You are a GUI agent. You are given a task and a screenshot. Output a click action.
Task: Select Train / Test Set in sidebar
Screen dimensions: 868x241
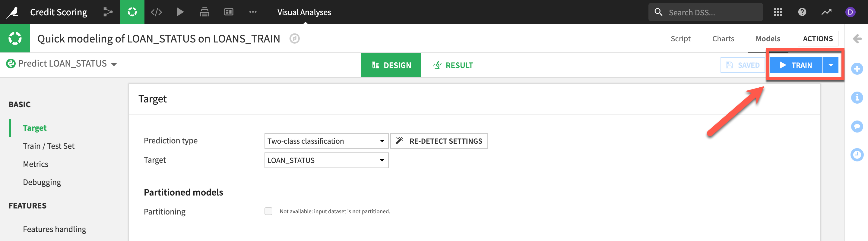[49, 146]
